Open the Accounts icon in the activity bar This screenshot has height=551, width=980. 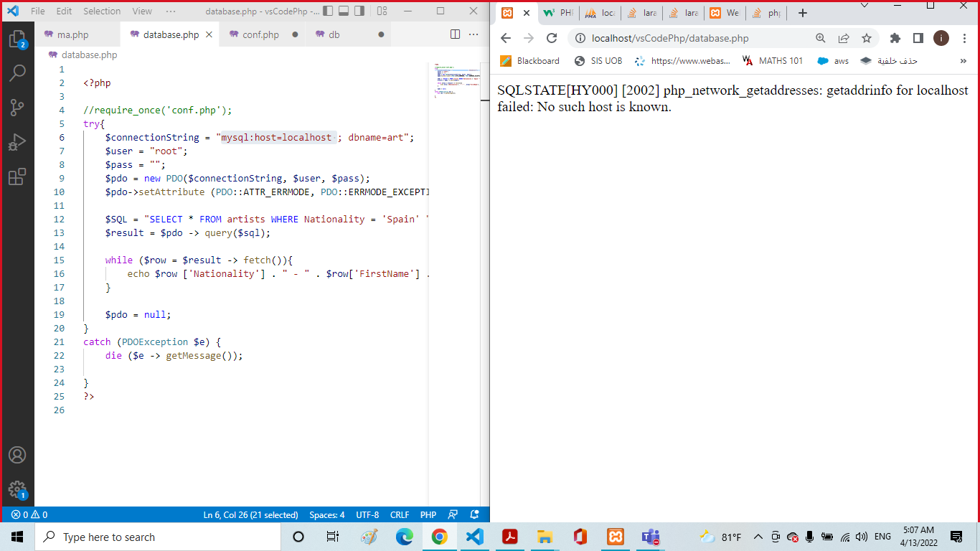18,453
